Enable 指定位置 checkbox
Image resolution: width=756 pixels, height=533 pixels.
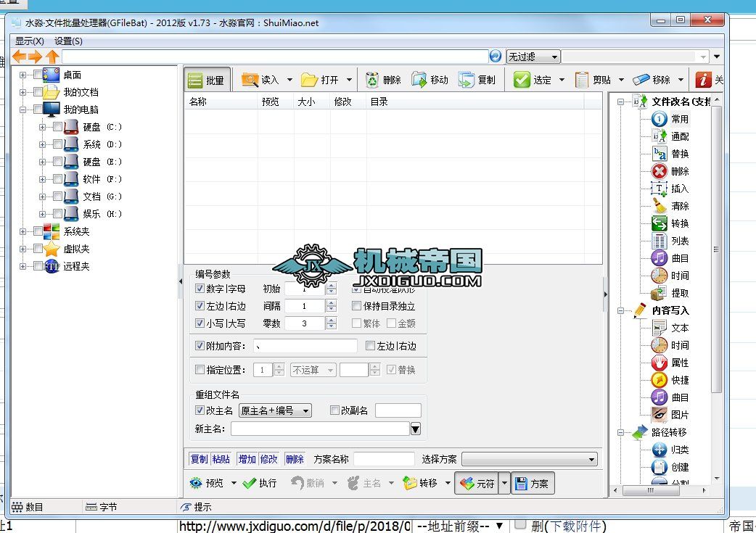(200, 370)
